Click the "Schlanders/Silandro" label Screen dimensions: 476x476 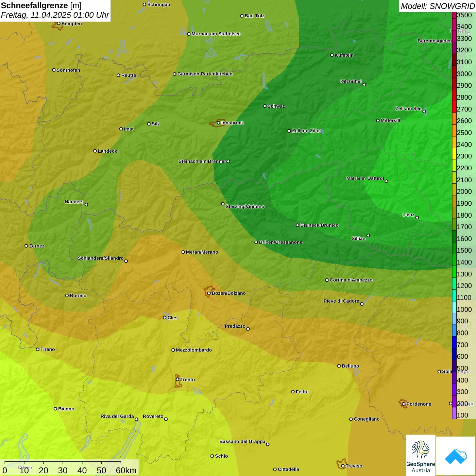tap(101, 258)
